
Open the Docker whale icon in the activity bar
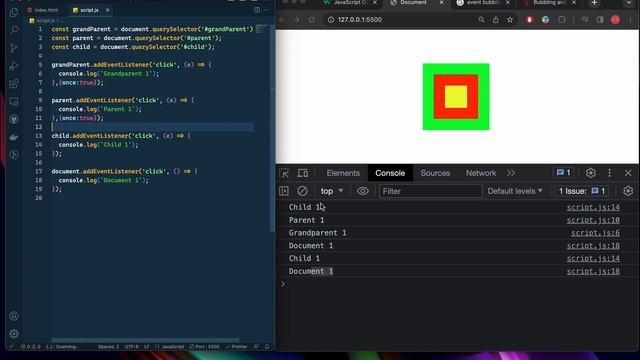coord(14,137)
